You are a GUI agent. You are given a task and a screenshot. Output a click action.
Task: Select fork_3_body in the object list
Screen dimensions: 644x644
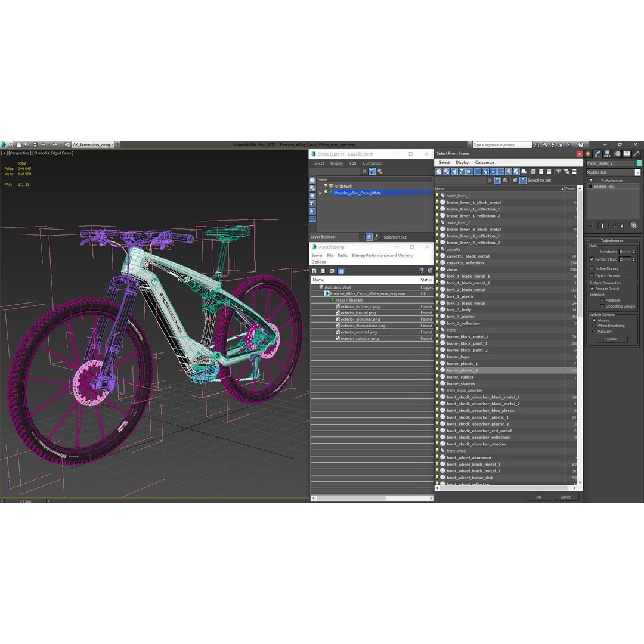click(459, 309)
